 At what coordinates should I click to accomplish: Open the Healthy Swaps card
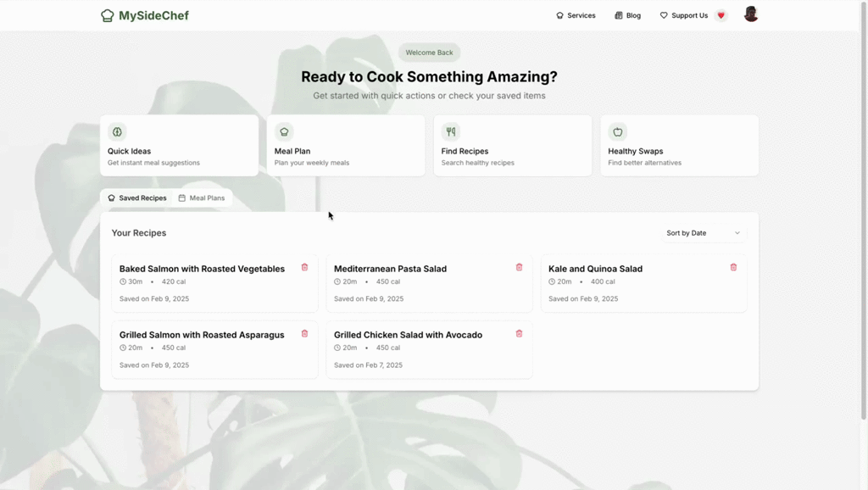(x=679, y=146)
